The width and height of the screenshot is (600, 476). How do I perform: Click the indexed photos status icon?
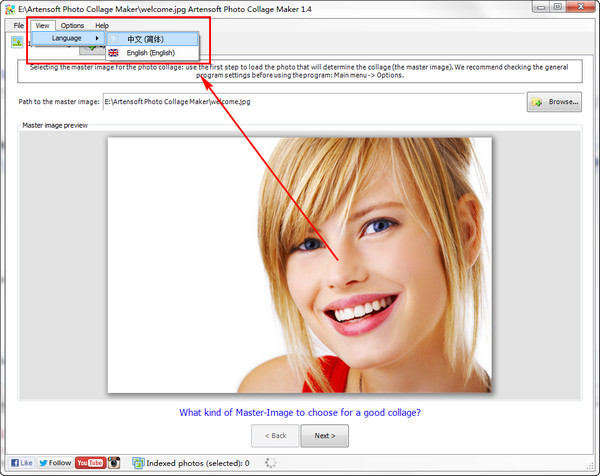[138, 463]
